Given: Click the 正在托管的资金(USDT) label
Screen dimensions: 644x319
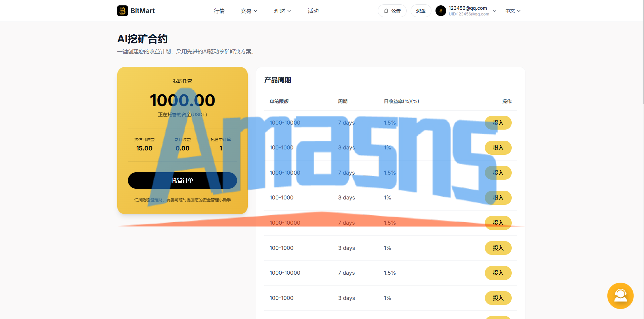Looking at the screenshot, I should click(182, 115).
